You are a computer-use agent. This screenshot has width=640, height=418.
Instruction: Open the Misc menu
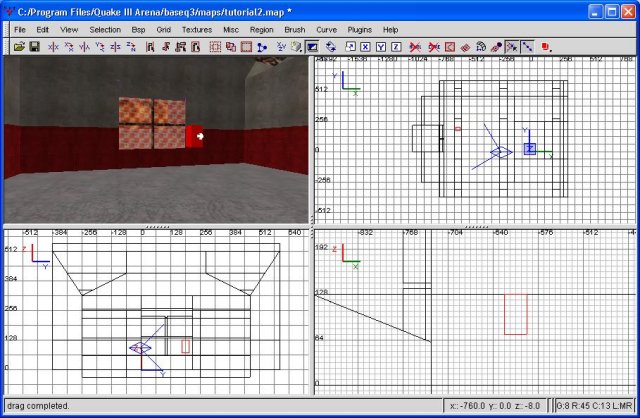tap(231, 30)
